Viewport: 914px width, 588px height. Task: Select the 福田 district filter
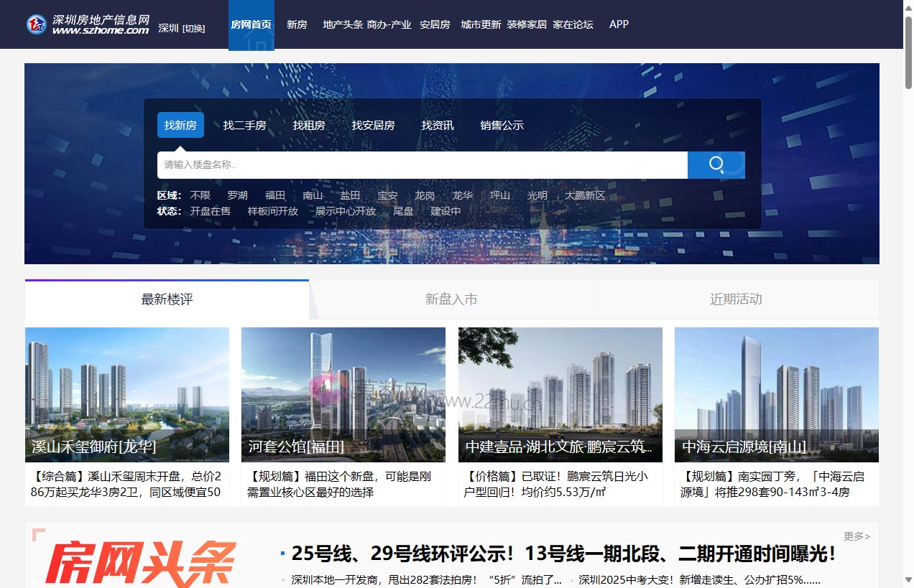tap(275, 195)
